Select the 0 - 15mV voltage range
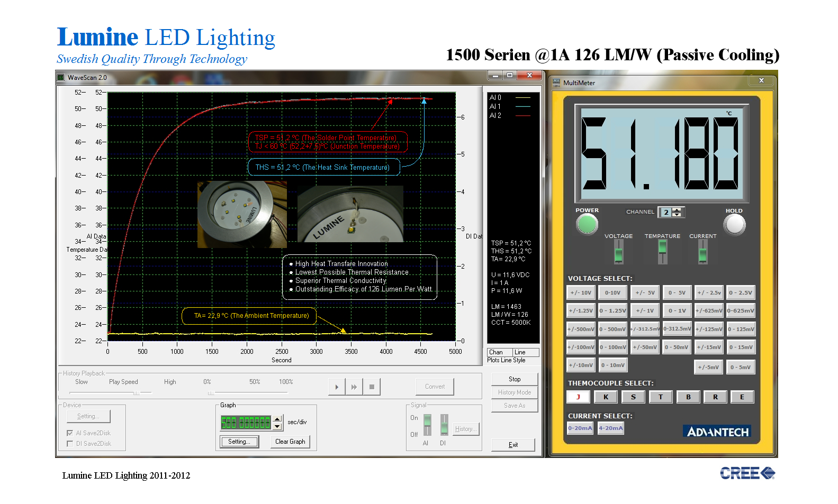 click(x=741, y=347)
